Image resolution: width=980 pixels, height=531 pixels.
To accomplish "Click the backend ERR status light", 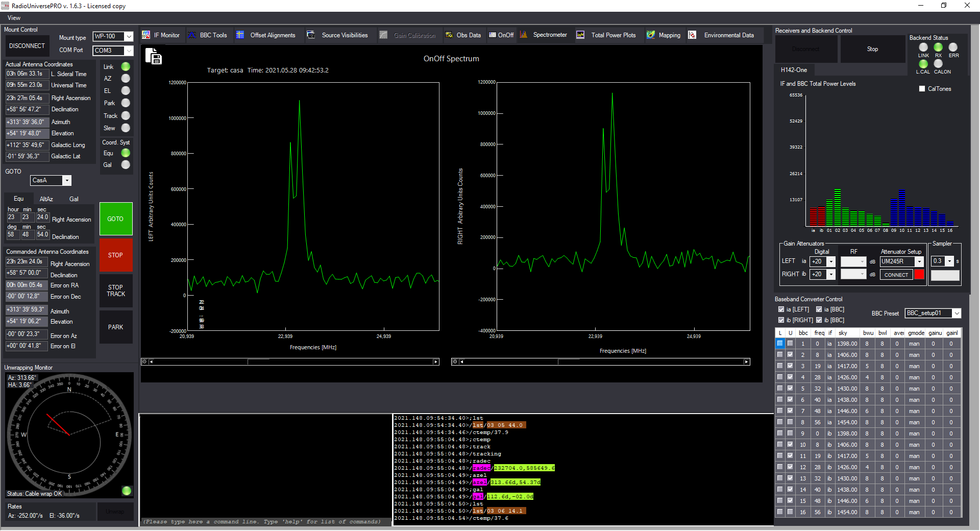I will [x=953, y=47].
